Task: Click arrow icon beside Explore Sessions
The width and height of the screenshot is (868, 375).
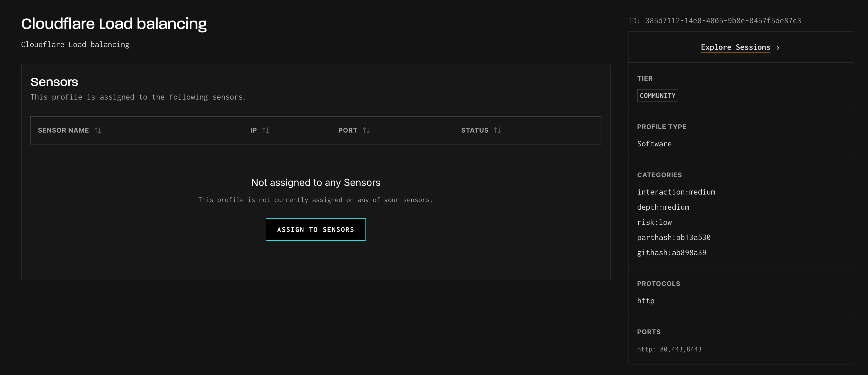Action: pos(777,48)
